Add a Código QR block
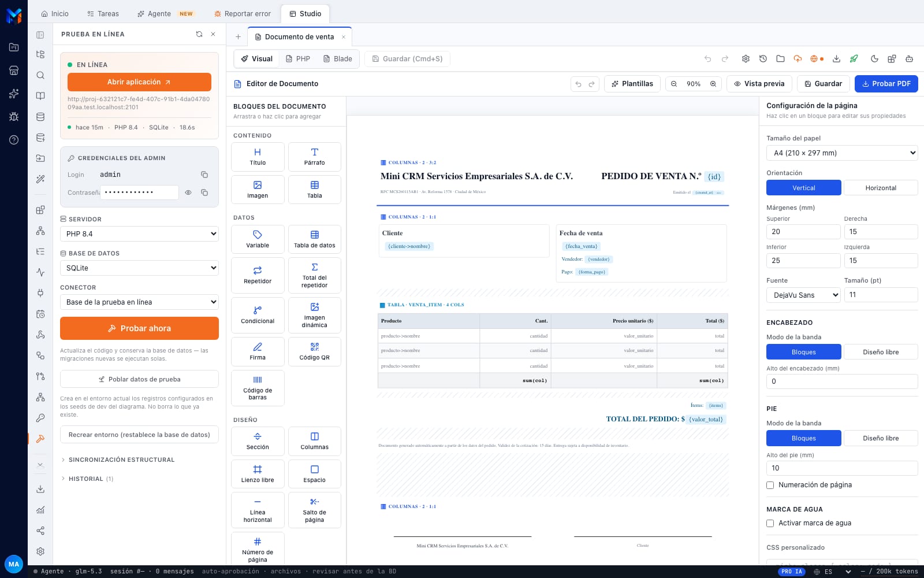 click(314, 351)
